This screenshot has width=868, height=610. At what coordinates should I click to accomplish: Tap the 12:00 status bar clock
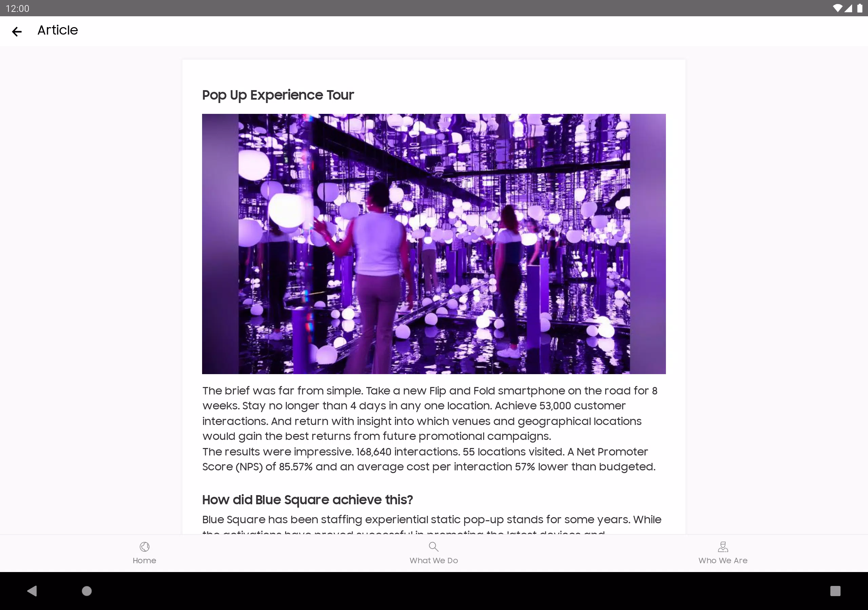pyautogui.click(x=17, y=8)
